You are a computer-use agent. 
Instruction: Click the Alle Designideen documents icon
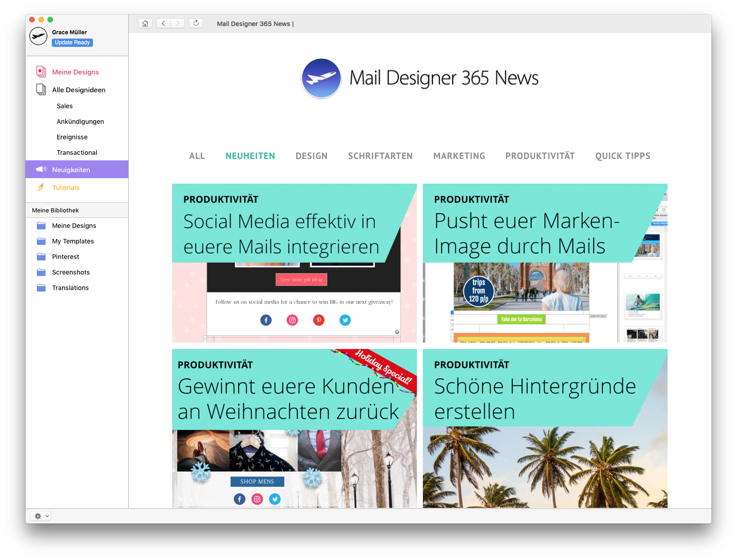point(41,90)
